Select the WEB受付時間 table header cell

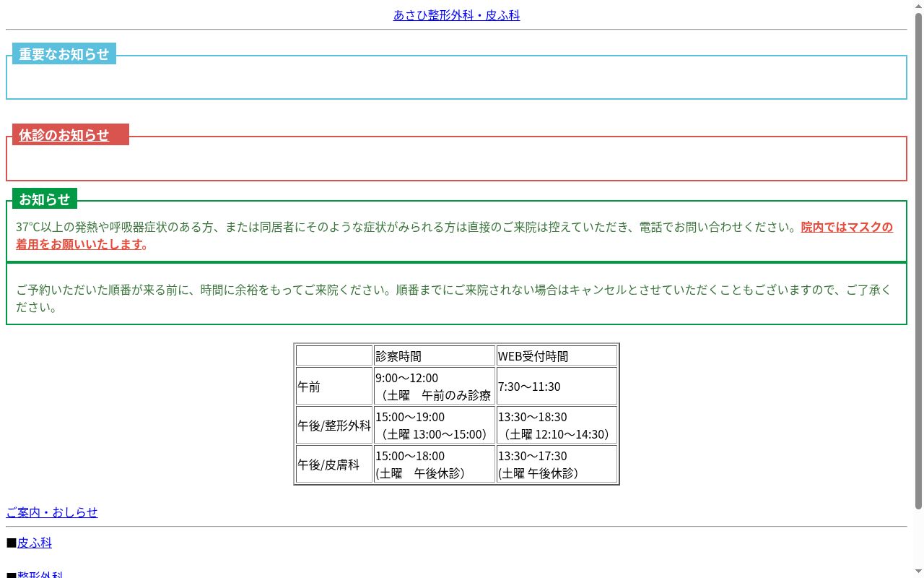tap(557, 356)
